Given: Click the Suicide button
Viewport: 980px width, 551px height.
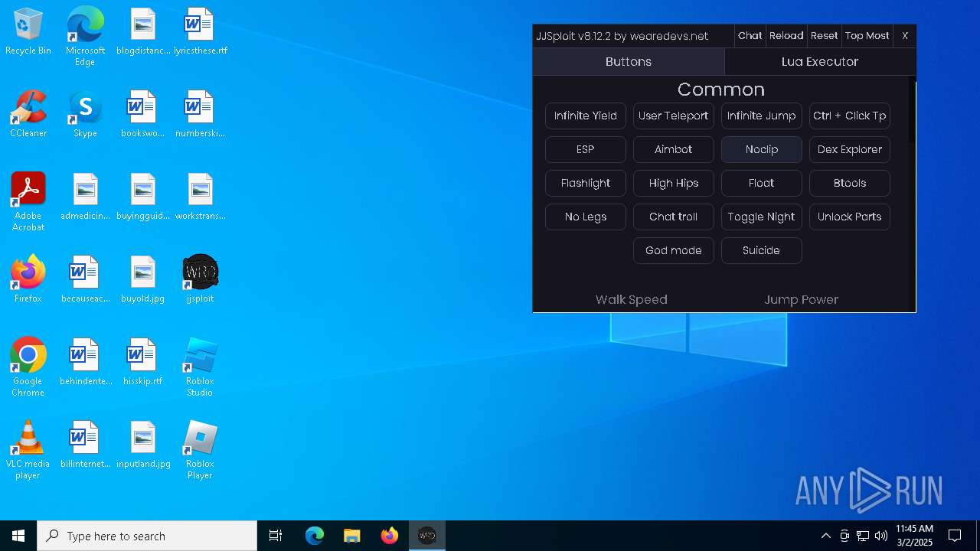Looking at the screenshot, I should click(762, 250).
